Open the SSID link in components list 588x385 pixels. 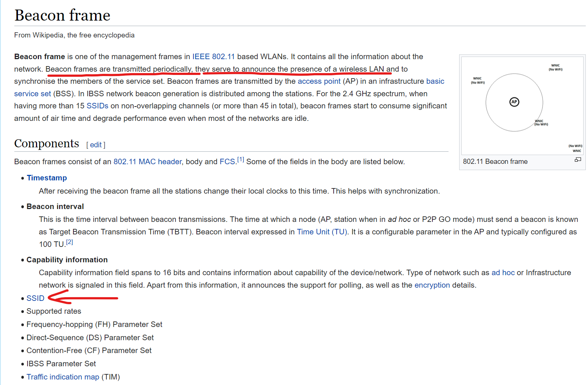coord(35,298)
